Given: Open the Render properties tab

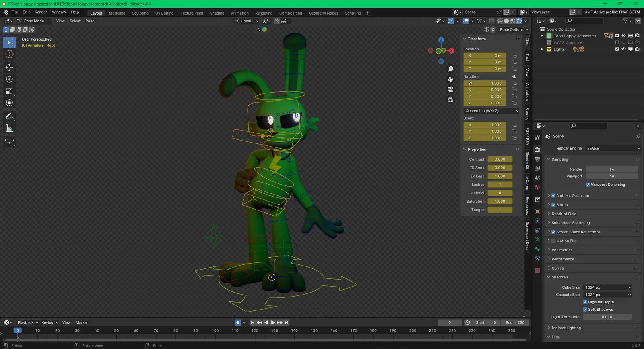Looking at the screenshot, I should [537, 150].
